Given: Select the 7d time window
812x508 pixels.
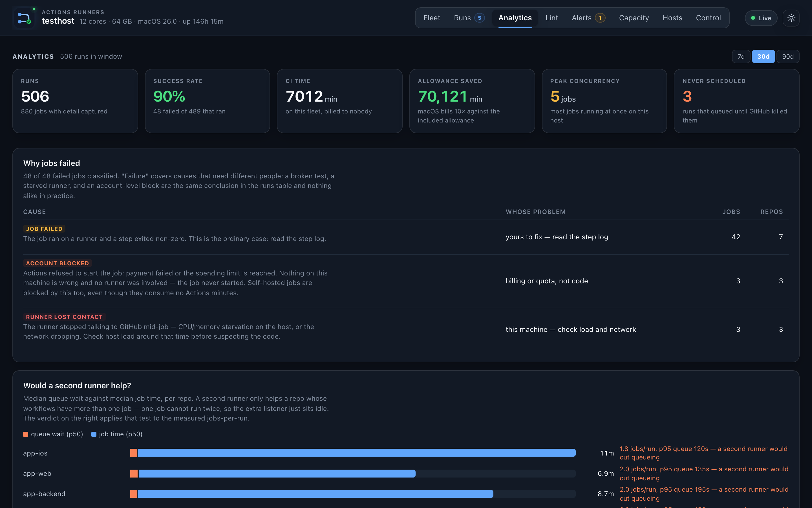Looking at the screenshot, I should click(x=741, y=56).
